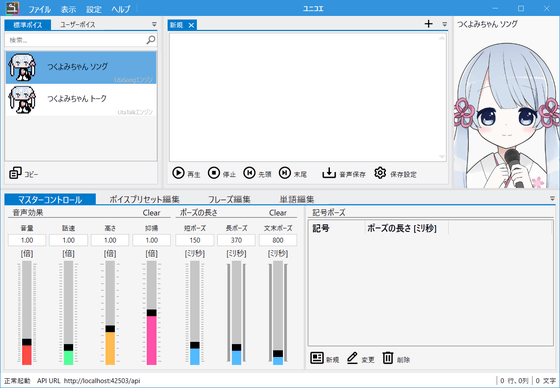The height and width of the screenshot is (388, 560).
Task: Jump to start using 先頭 icon
Action: pos(249,173)
